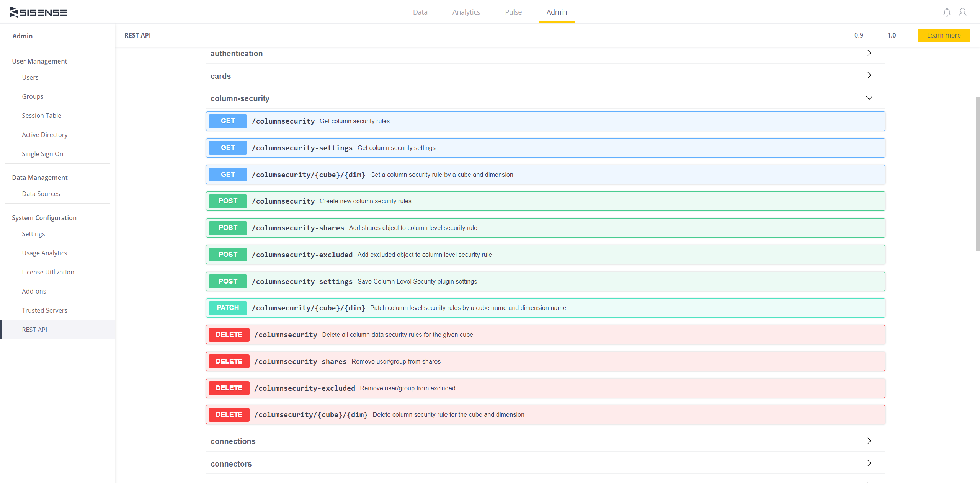This screenshot has height=483, width=980.
Task: Click the authentication section title
Action: pyautogui.click(x=237, y=54)
